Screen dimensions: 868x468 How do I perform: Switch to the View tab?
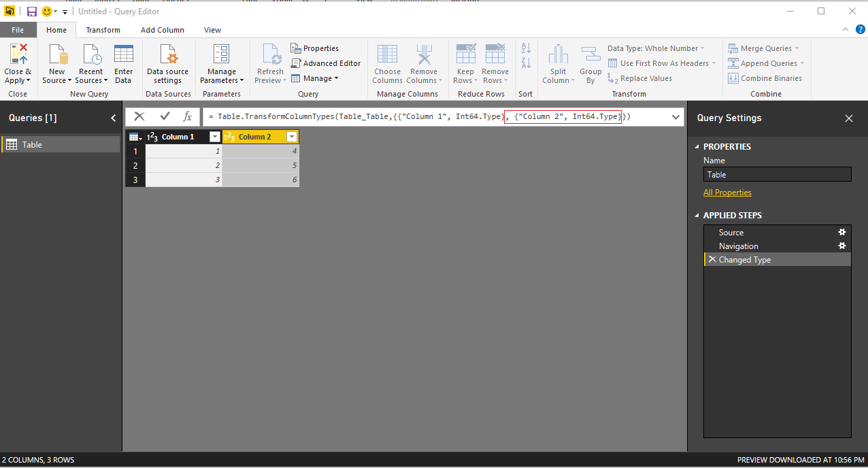tap(213, 30)
